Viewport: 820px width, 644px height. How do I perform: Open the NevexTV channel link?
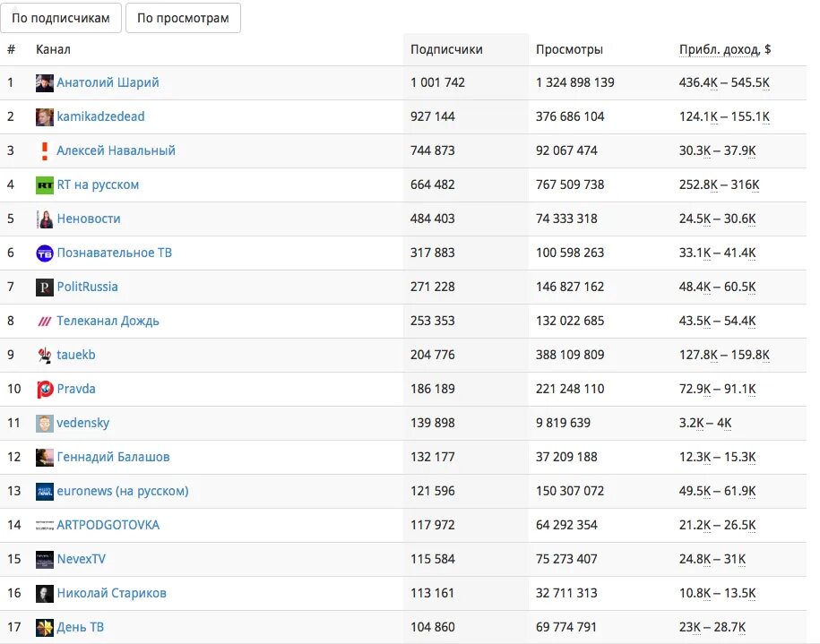click(81, 559)
